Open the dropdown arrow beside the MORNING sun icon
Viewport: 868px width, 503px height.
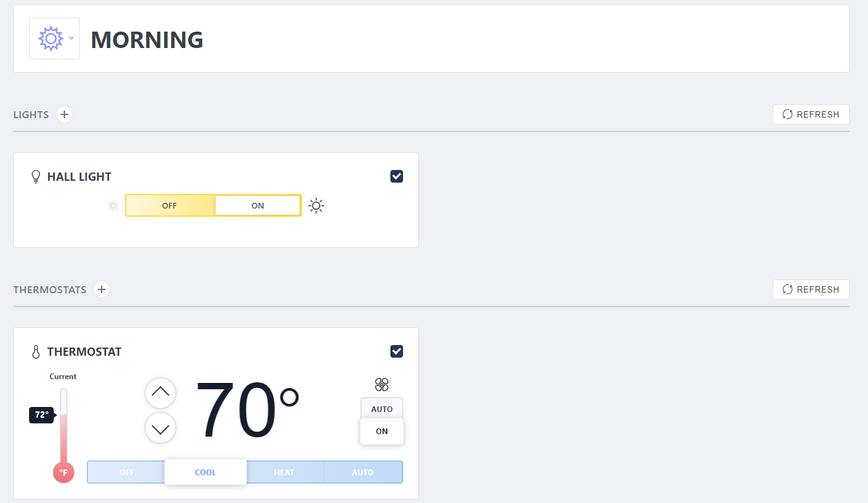point(71,39)
